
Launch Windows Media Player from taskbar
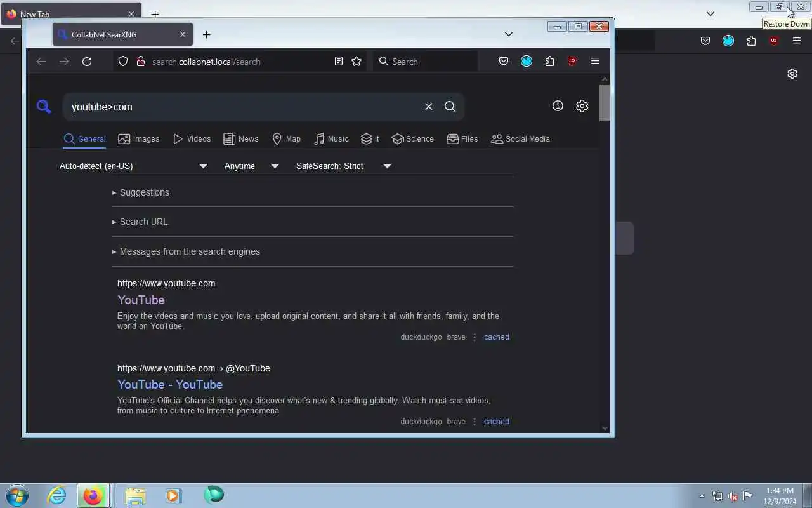coord(173,495)
